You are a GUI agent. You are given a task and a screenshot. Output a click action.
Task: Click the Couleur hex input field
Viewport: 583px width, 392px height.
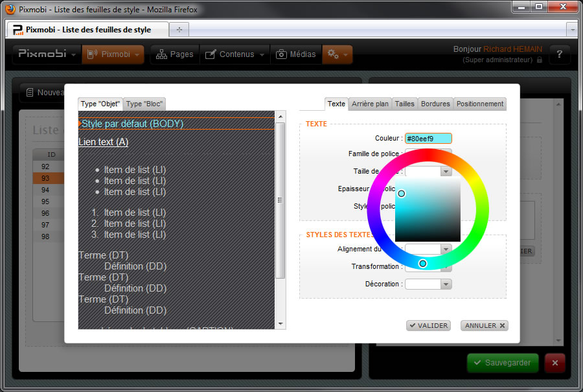(x=428, y=138)
